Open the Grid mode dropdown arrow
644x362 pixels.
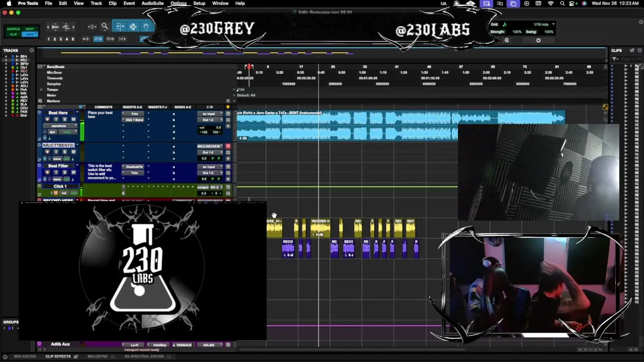tap(36, 34)
